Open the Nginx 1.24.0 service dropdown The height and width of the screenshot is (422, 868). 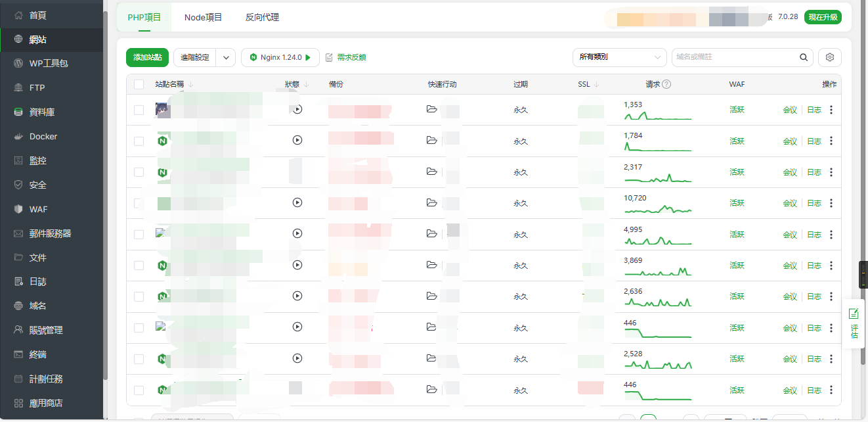(x=280, y=57)
